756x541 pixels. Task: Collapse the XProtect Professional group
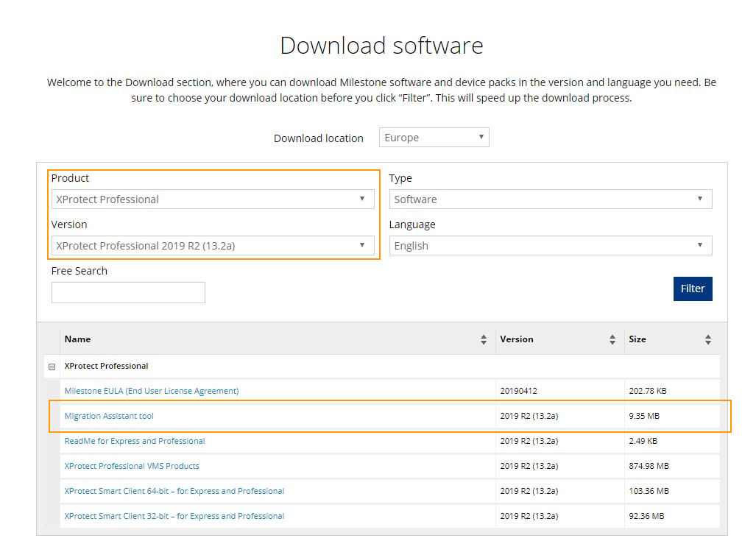click(x=51, y=366)
